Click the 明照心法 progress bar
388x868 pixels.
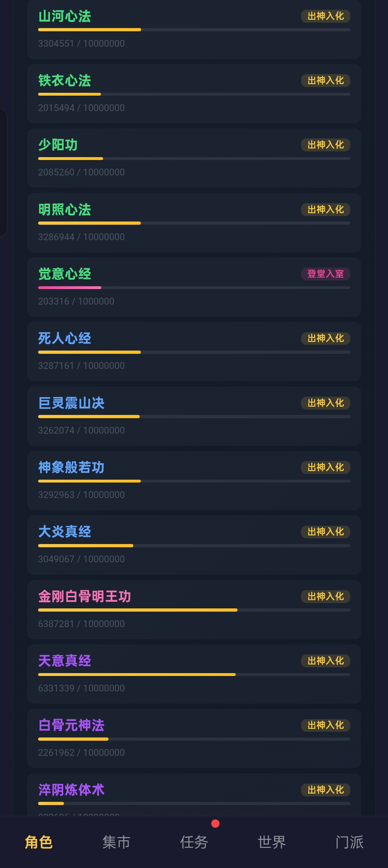pos(194,223)
